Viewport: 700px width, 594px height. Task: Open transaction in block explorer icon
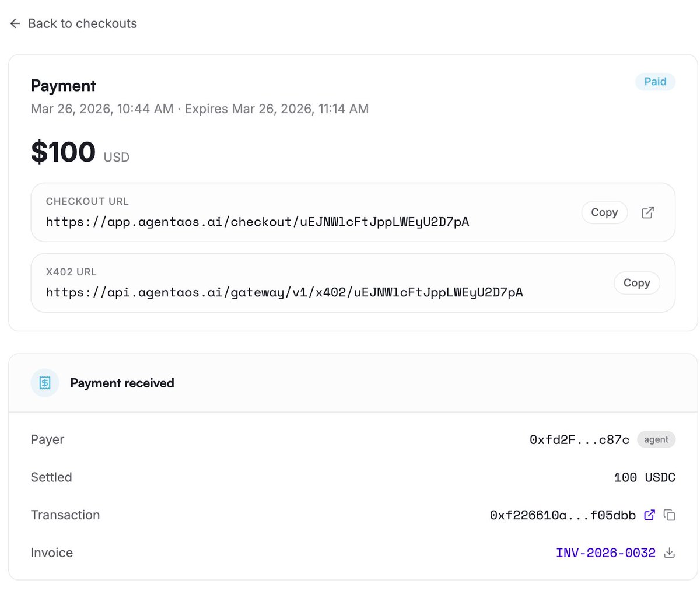[649, 515]
